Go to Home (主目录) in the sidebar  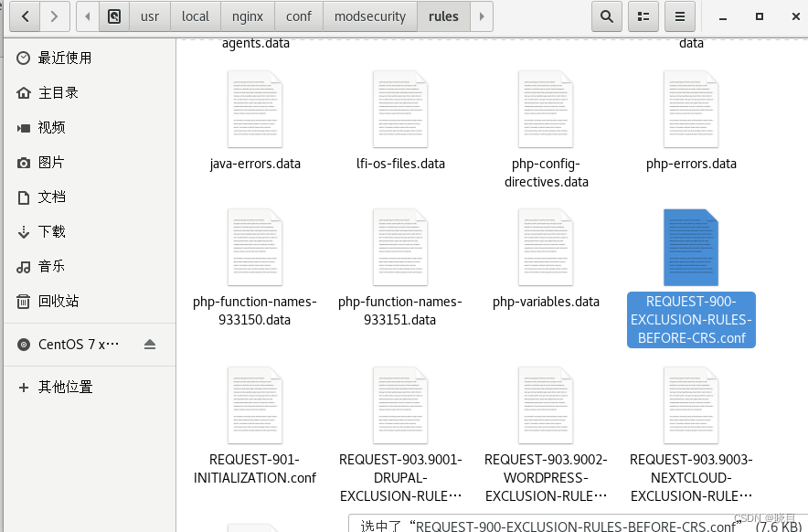(x=90, y=93)
